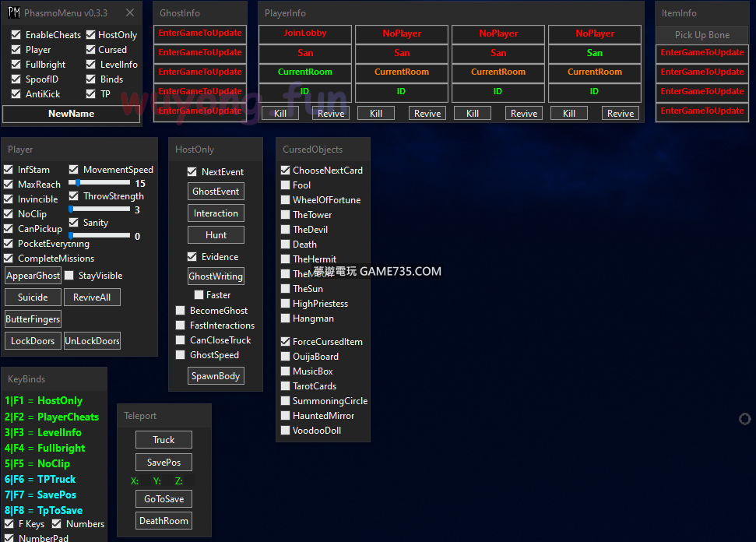This screenshot has width=756, height=542.
Task: Click the NewName input field
Action: tap(71, 114)
